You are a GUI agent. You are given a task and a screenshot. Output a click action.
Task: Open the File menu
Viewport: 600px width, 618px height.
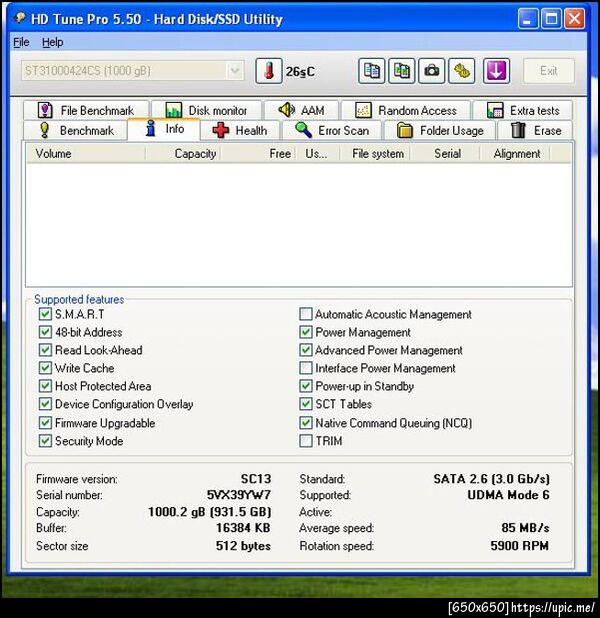click(21, 42)
